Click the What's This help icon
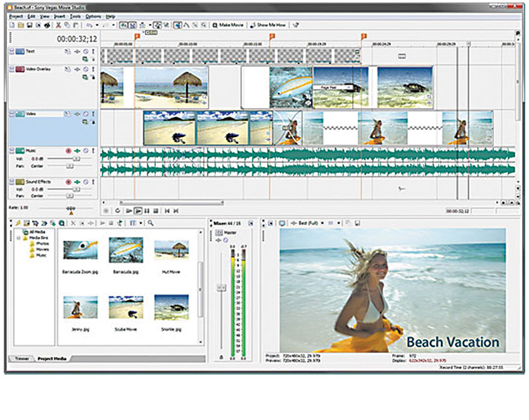Image resolution: width=529 pixels, height=420 pixels. tap(296, 25)
